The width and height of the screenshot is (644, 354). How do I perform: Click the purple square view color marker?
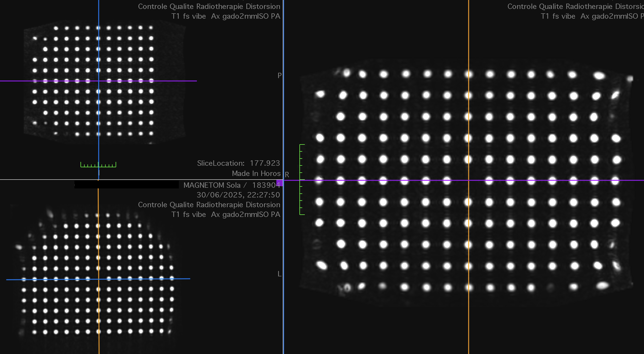click(279, 183)
